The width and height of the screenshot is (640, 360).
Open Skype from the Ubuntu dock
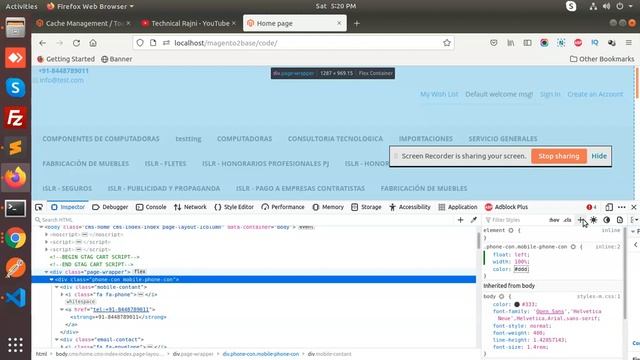(x=16, y=88)
